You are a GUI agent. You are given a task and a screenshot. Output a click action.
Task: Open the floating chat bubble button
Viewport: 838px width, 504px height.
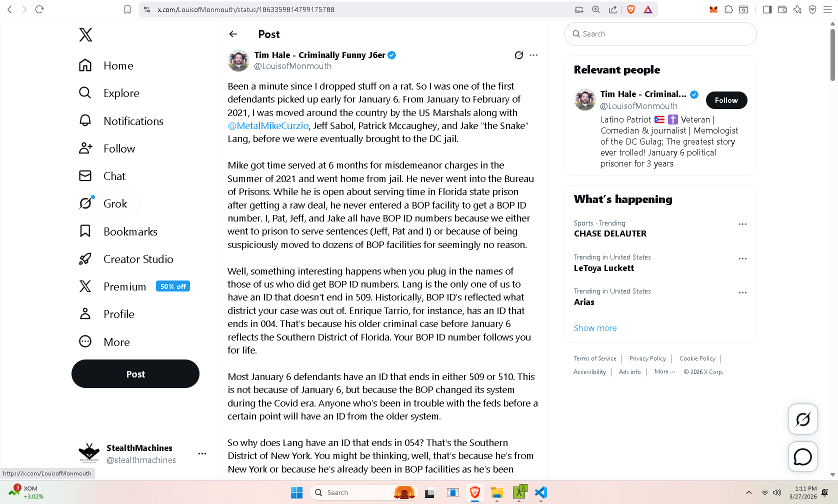pyautogui.click(x=802, y=456)
